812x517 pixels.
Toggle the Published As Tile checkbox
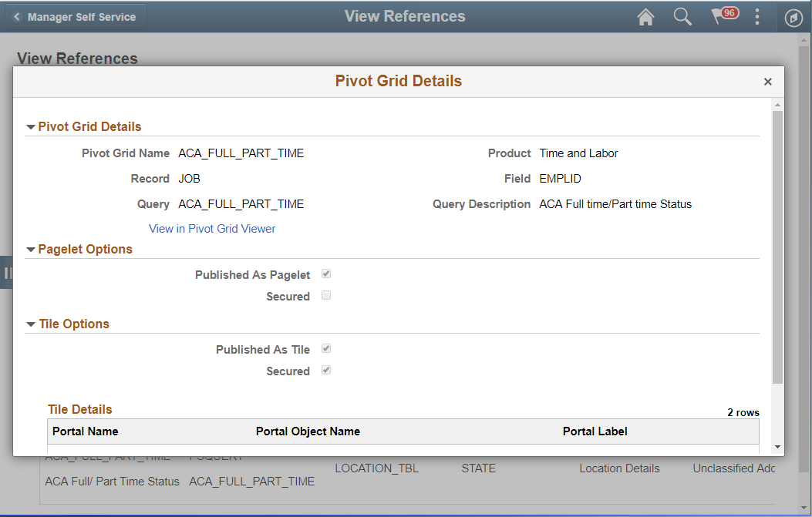pos(325,348)
